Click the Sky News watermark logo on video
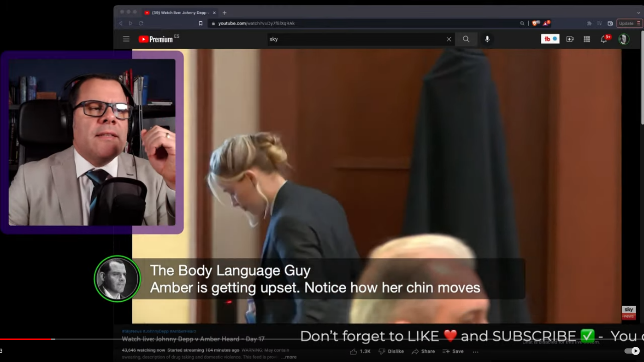 pyautogui.click(x=629, y=313)
